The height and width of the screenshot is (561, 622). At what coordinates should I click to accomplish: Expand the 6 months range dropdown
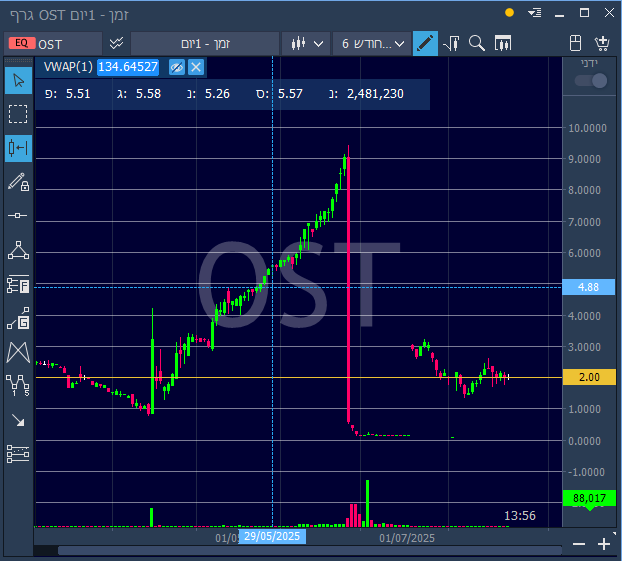click(371, 44)
